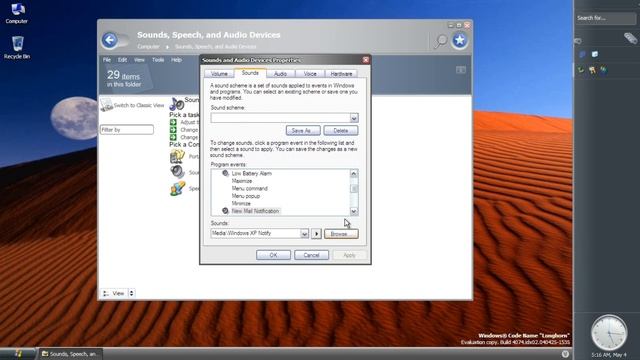640x360 pixels.
Task: Open the Edit menu
Action: [x=122, y=60]
